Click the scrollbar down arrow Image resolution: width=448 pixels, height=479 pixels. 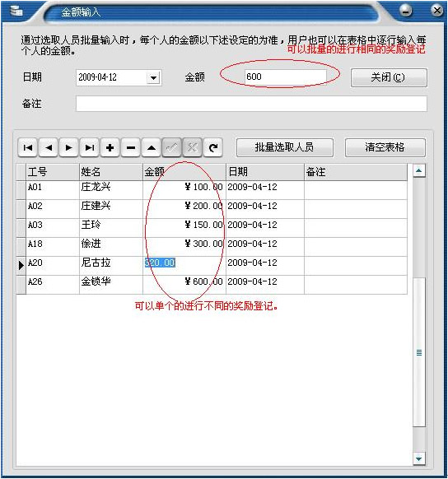point(419,458)
